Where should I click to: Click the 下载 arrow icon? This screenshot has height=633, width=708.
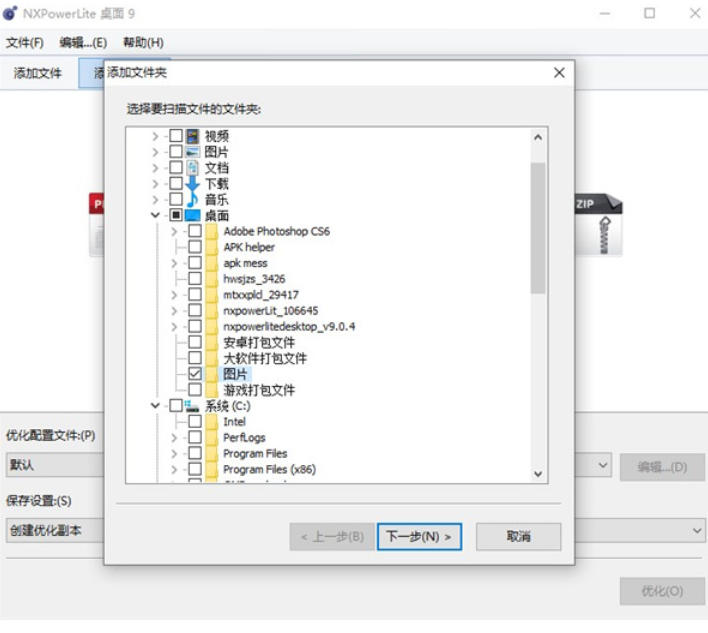193,183
